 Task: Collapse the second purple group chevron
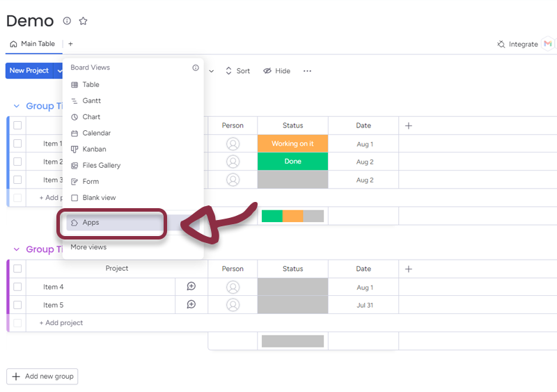(17, 249)
